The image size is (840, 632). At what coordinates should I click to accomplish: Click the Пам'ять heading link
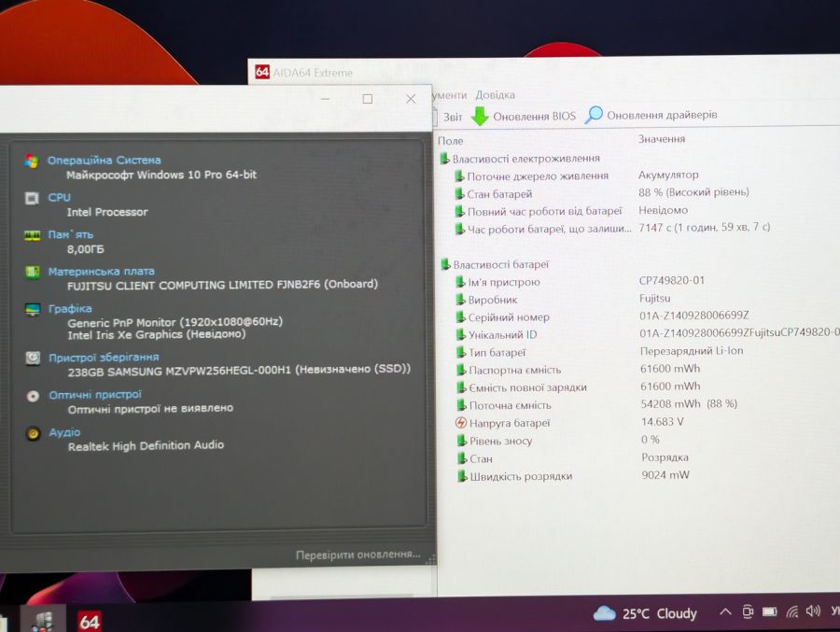click(x=70, y=235)
